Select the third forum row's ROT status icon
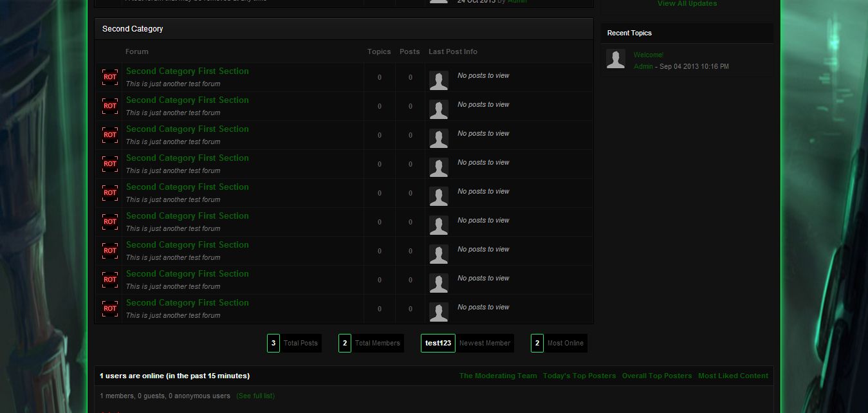868x413 pixels. click(110, 135)
